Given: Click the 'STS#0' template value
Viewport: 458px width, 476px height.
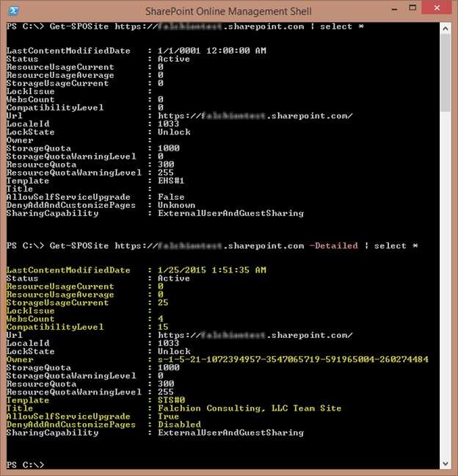Looking at the screenshot, I should (x=171, y=400).
